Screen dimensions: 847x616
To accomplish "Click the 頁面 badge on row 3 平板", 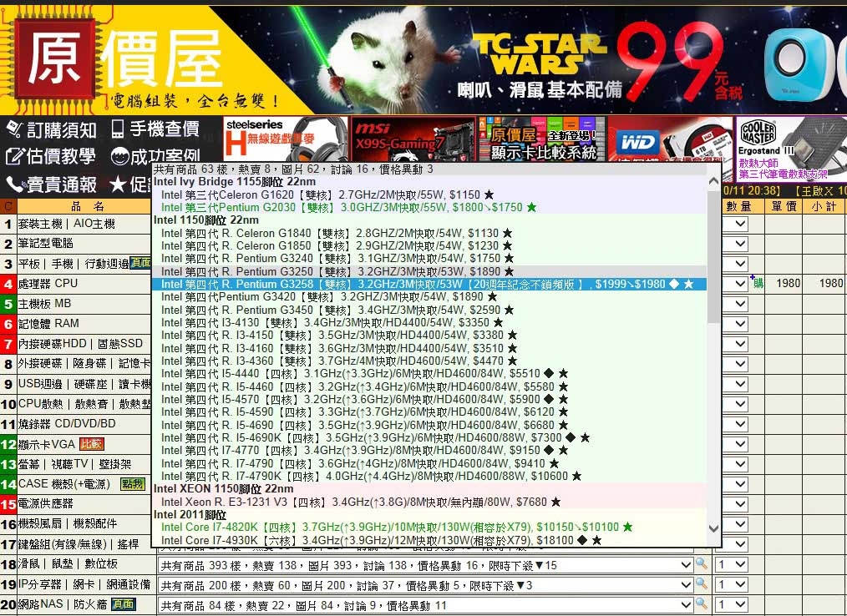I will click(141, 264).
